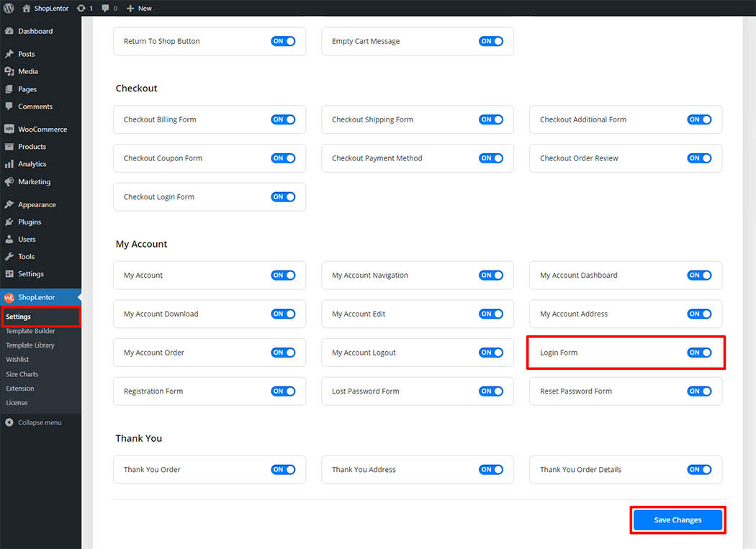Click the ShopLentor logo icon in sidebar
This screenshot has width=756, height=549.
tap(9, 297)
